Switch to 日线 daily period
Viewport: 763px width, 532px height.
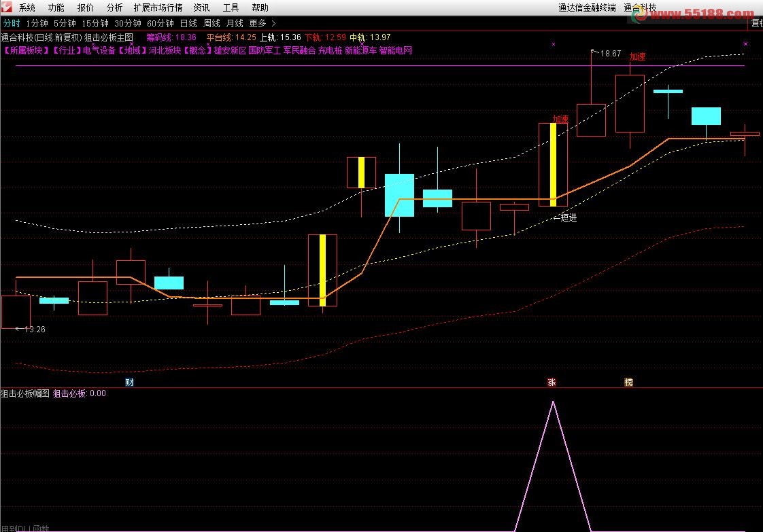(x=188, y=23)
